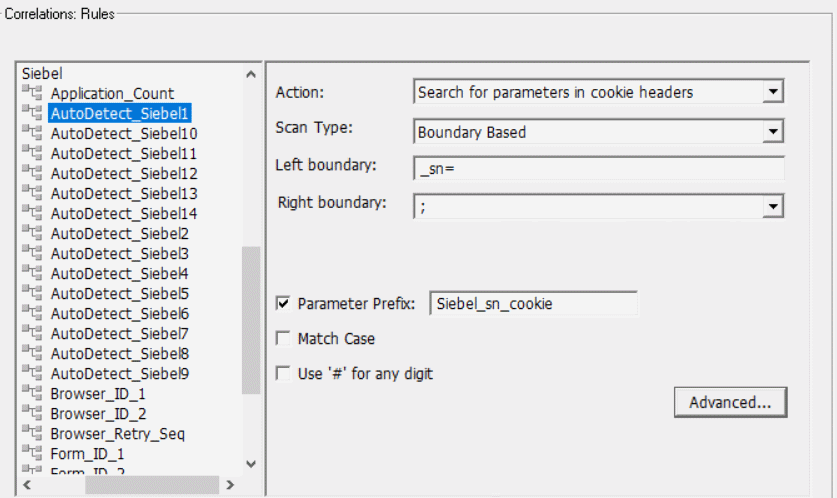
Task: Click the rule icon beside AutoDetect_Siebel5
Action: (x=32, y=294)
